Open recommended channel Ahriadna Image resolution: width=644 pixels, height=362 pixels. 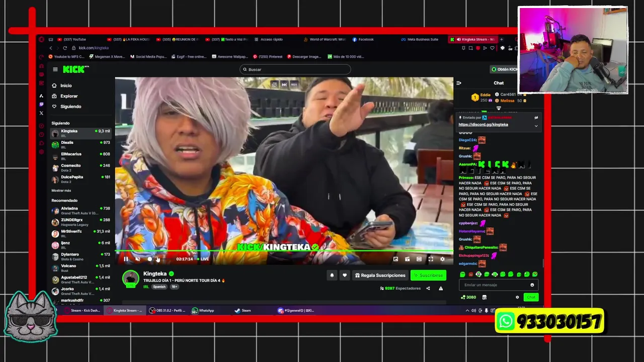(80, 210)
